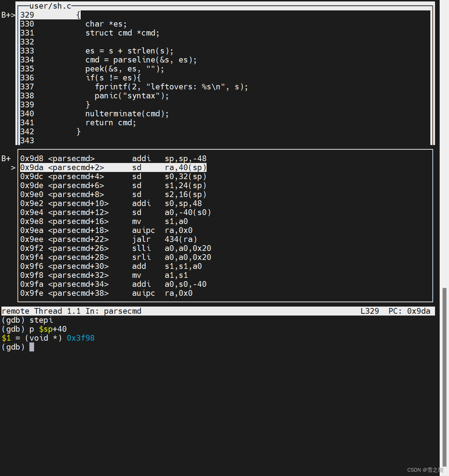Click line 340 'nulterminate(cmd);'
The height and width of the screenshot is (476, 449).
pos(127,114)
